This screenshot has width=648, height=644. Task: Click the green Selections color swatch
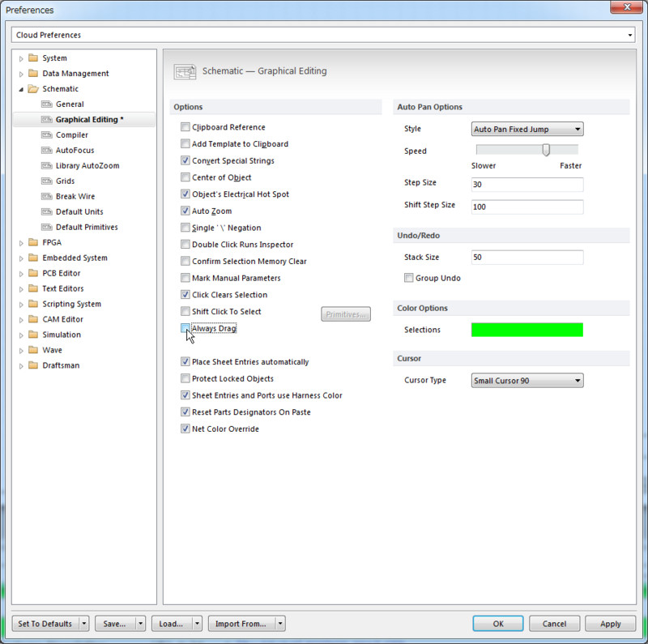pyautogui.click(x=527, y=330)
